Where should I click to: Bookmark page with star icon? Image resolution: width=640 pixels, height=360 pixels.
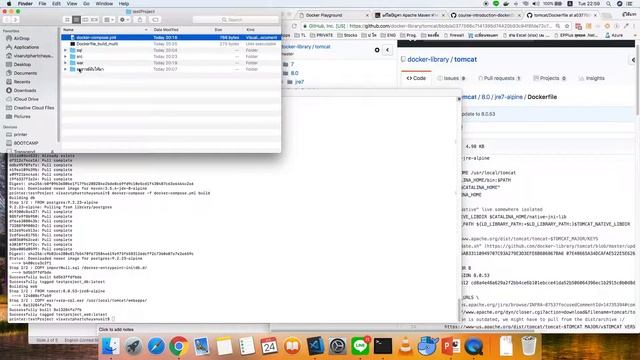567,26
